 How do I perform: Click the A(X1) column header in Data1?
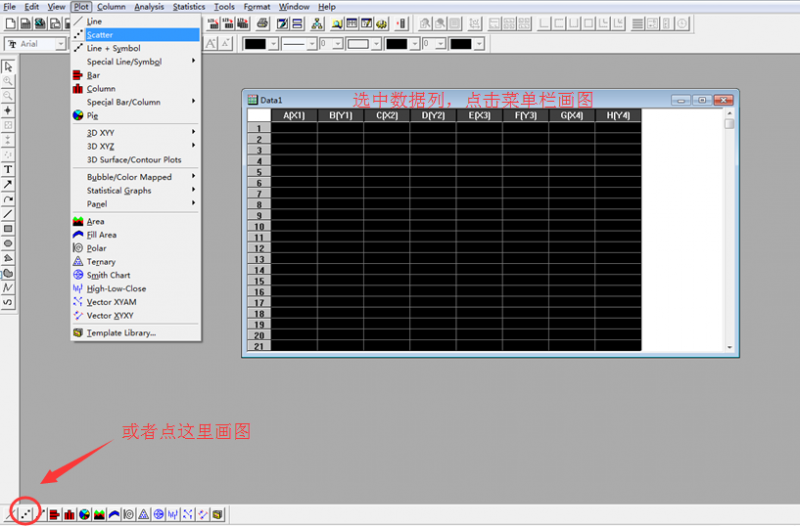294,115
